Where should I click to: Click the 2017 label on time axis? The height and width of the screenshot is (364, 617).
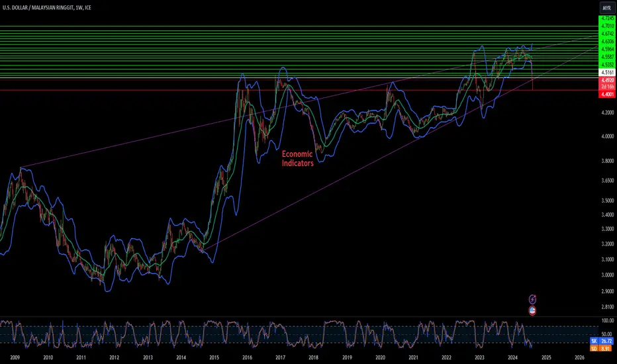280,357
